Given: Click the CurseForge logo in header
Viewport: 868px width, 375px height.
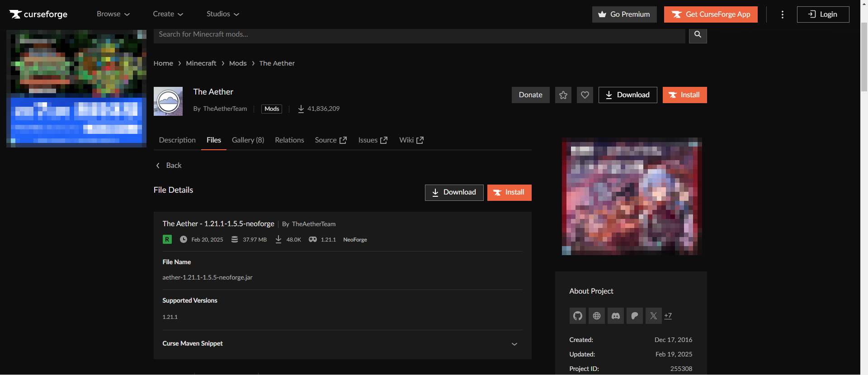Looking at the screenshot, I should click(x=38, y=14).
